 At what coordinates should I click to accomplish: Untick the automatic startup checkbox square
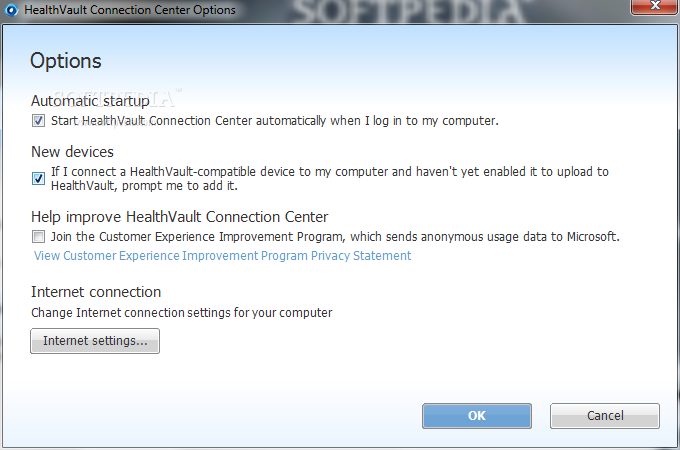click(x=38, y=121)
